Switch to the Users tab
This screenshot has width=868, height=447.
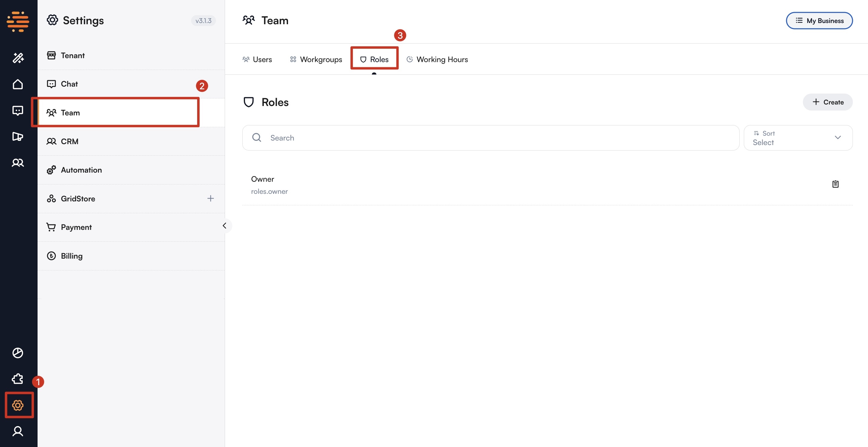tap(257, 59)
